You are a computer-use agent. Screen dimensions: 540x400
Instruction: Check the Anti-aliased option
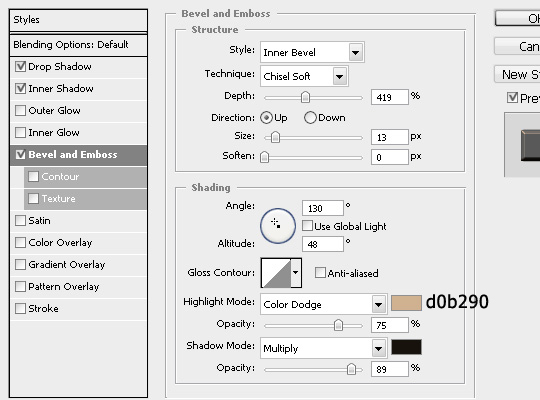click(320, 273)
